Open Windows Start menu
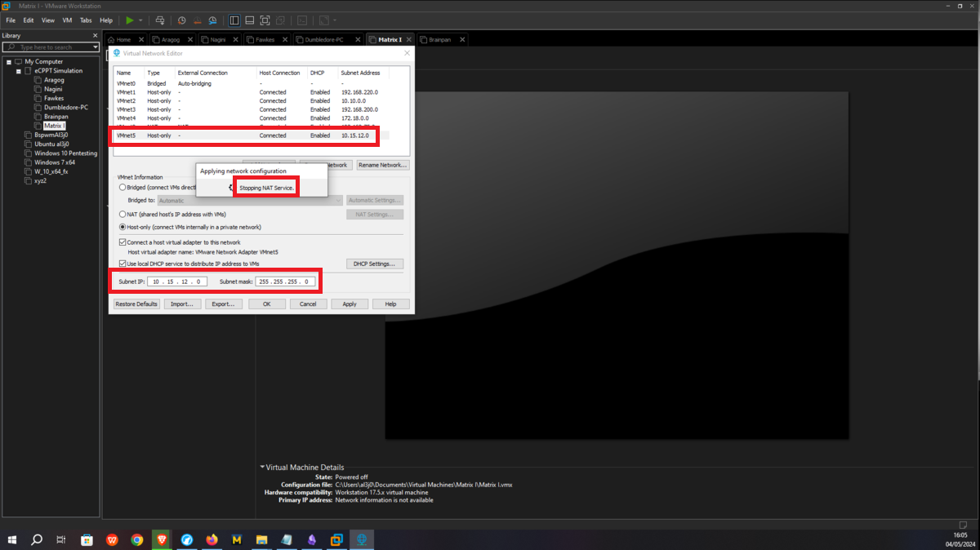 pyautogui.click(x=13, y=540)
